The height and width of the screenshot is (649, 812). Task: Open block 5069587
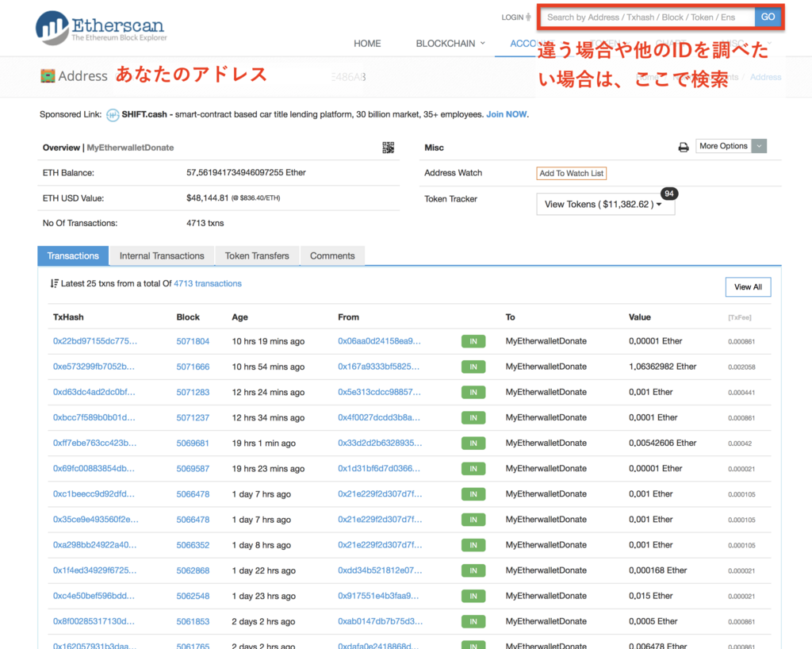click(x=193, y=469)
